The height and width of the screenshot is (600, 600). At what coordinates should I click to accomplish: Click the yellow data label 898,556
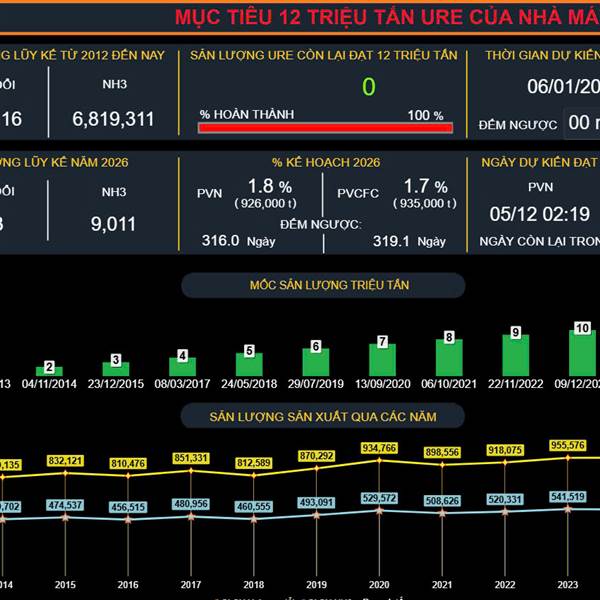(x=442, y=452)
